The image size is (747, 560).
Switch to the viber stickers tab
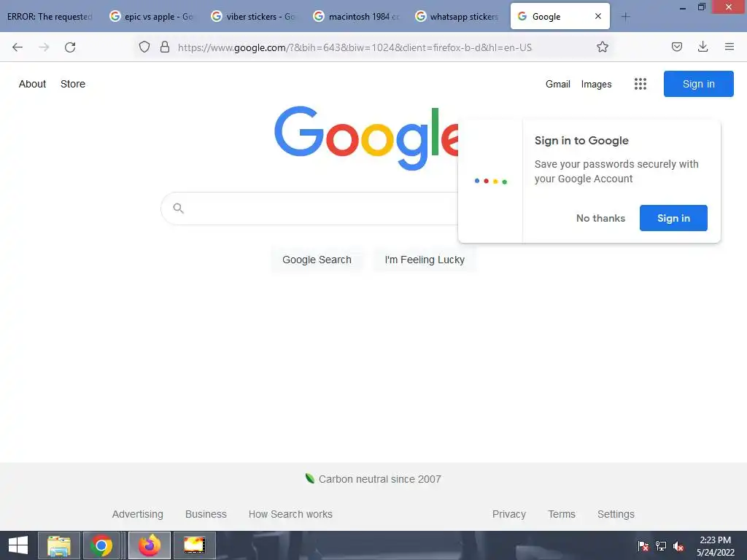click(253, 17)
